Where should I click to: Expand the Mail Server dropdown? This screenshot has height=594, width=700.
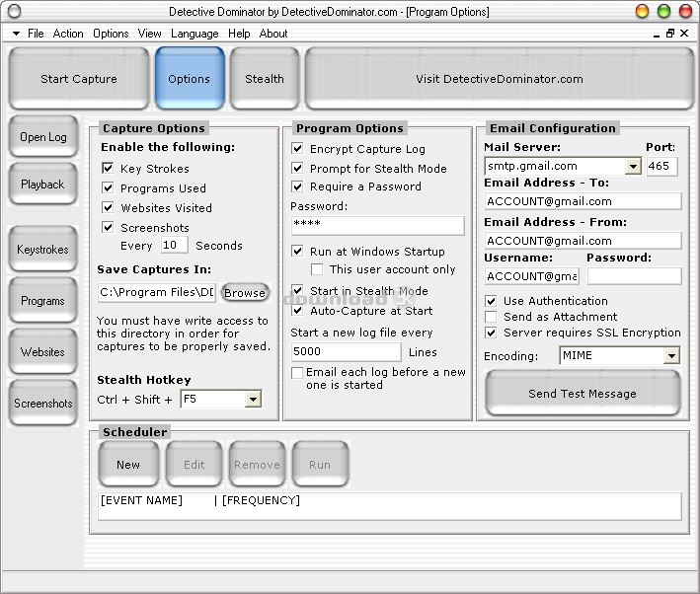point(633,167)
